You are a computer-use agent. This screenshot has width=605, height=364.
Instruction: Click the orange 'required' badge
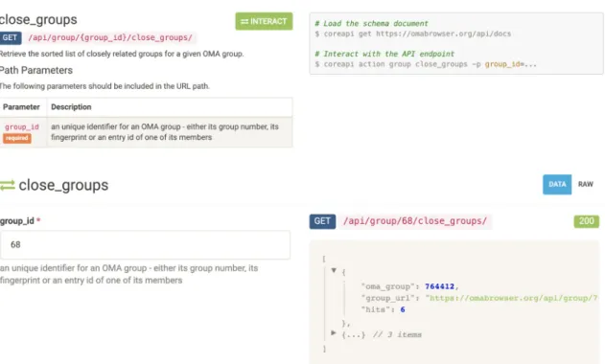coord(17,138)
